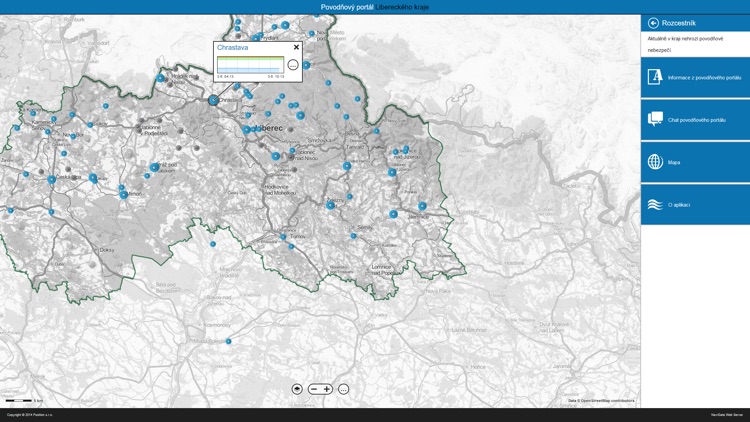Select the station marker above Jilemnice
This screenshot has height=422, width=750.
pyautogui.click(x=422, y=206)
